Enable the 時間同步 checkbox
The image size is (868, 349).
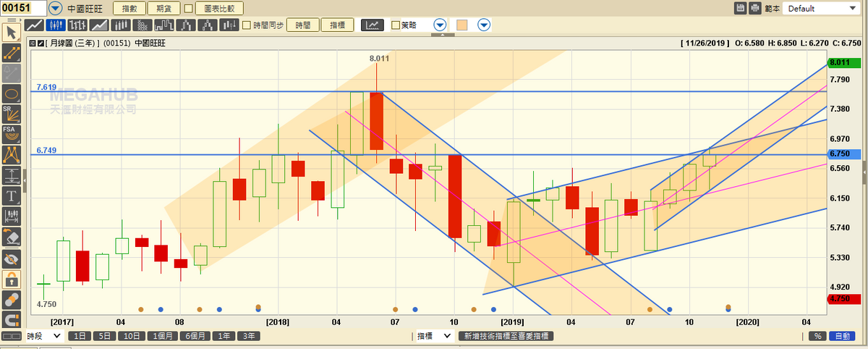coord(247,25)
